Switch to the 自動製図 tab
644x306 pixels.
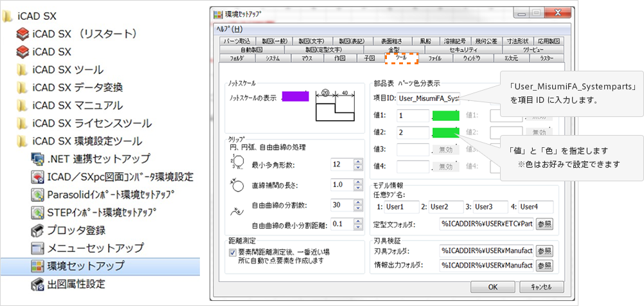click(251, 50)
